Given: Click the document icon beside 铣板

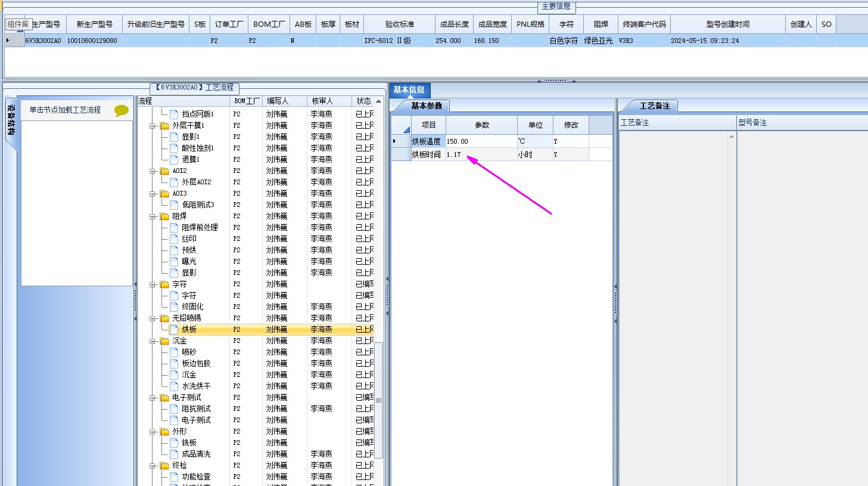Looking at the screenshot, I should [174, 442].
